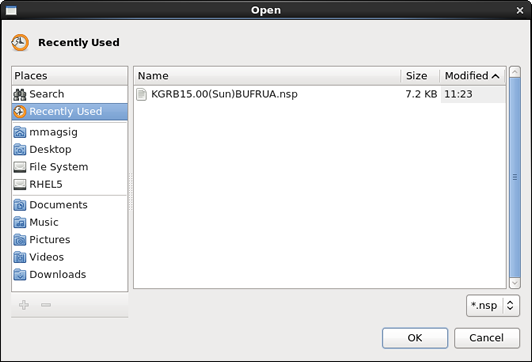Open the RHEL5 volume label

46,185
